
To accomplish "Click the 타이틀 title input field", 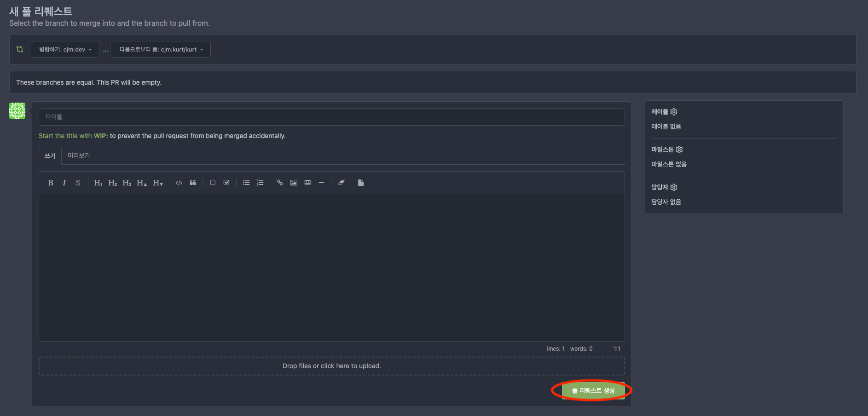I will 331,117.
